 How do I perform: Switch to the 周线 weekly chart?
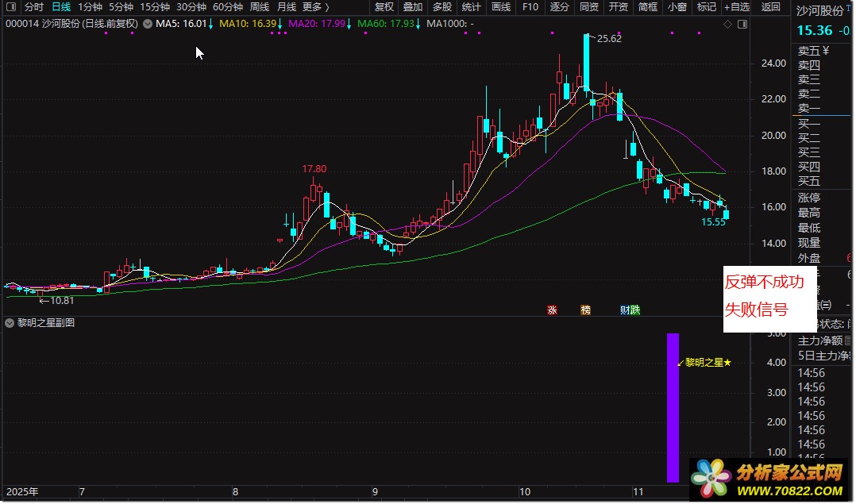pos(260,7)
